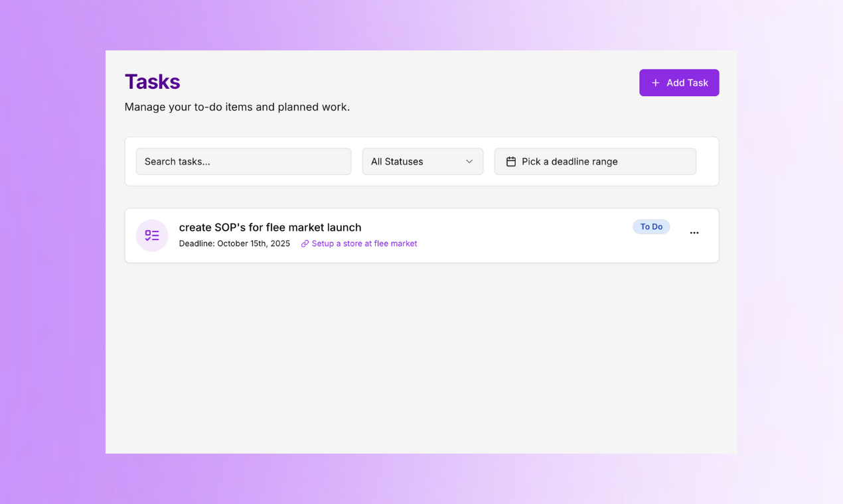This screenshot has width=843, height=504.
Task: Click the All Statuses label text
Action: 397,162
